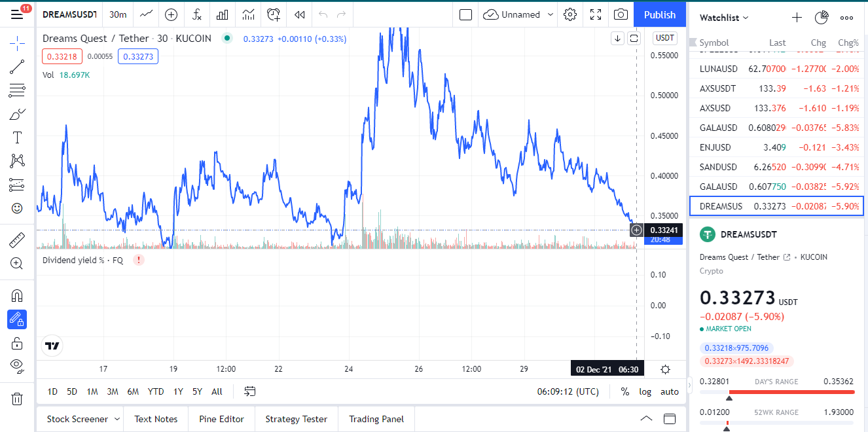Toggle auto scale mode
This screenshot has height=432, width=868.
tap(670, 391)
